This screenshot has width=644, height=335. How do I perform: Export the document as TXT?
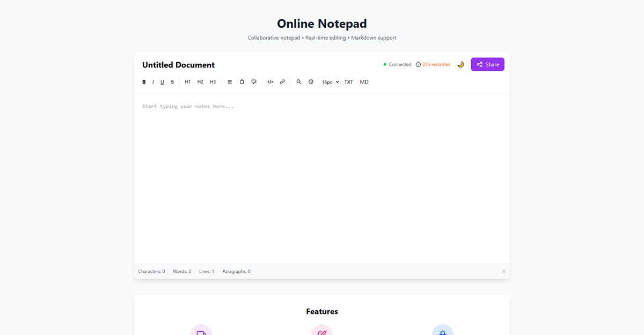[x=349, y=82]
